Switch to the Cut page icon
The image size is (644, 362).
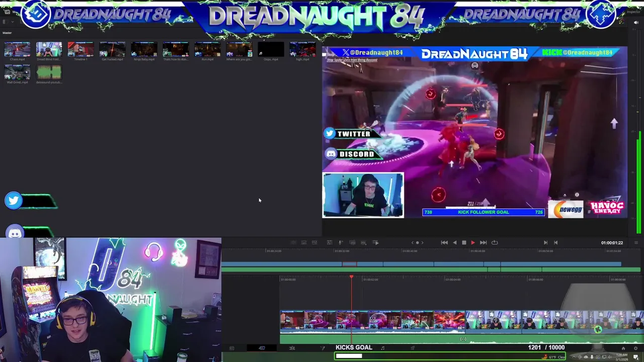[262, 348]
